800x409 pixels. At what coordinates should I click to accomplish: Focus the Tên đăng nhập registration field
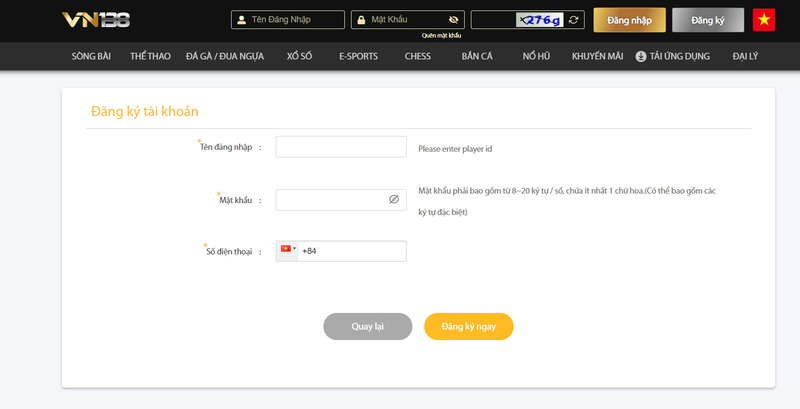[341, 148]
